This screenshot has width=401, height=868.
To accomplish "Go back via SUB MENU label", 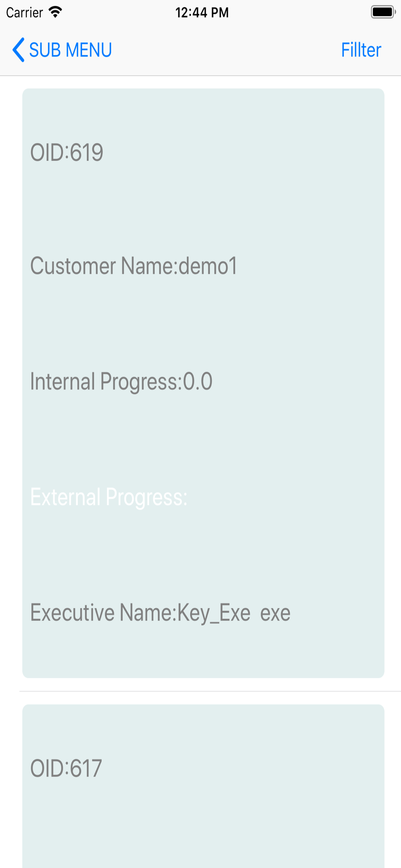I will click(x=70, y=50).
